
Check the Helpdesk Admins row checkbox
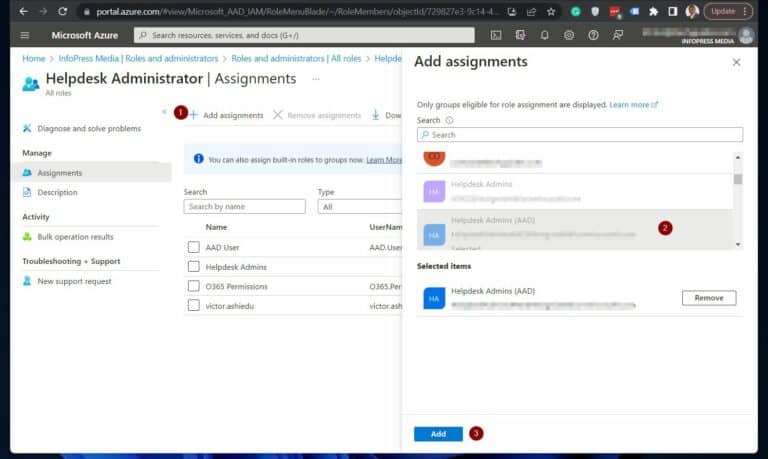tap(193, 266)
